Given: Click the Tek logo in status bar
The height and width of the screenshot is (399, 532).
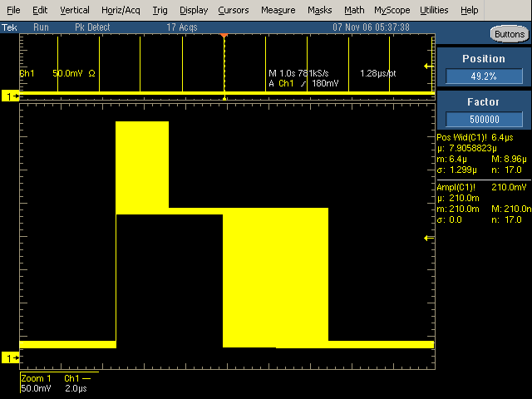Looking at the screenshot, I should pos(10,27).
